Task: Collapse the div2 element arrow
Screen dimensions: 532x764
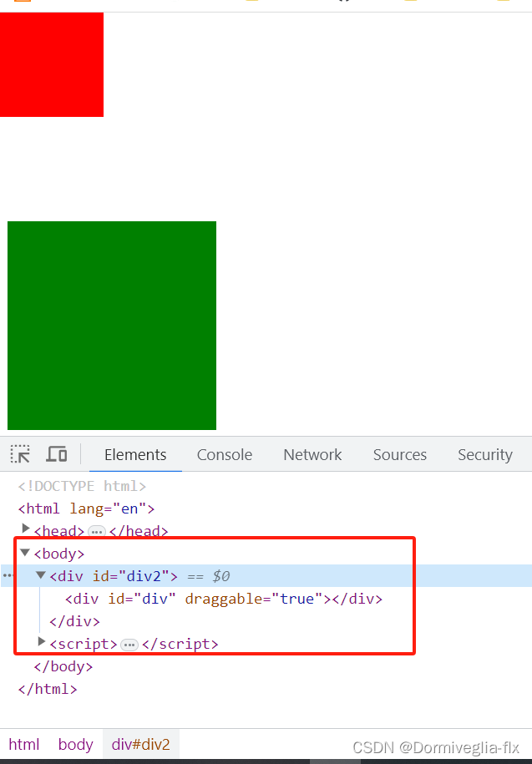Action: click(x=41, y=575)
